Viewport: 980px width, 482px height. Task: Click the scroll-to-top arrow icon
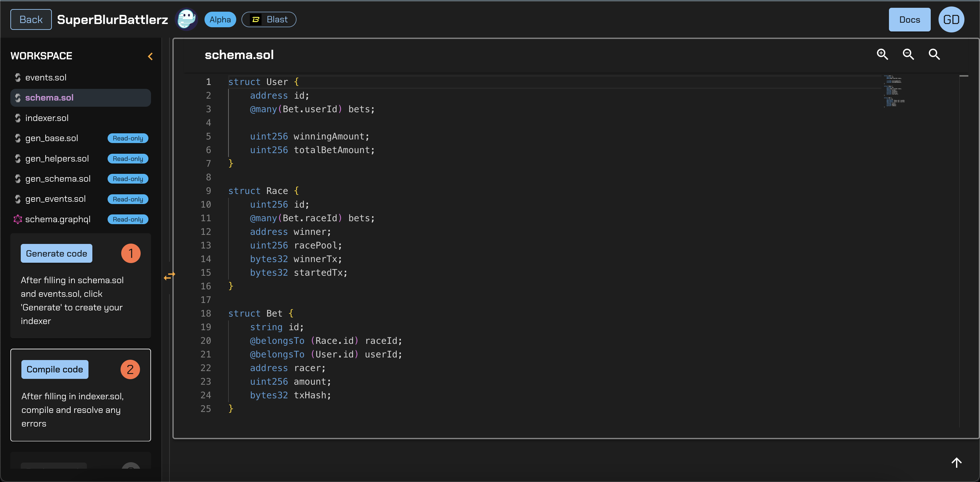coord(956,462)
